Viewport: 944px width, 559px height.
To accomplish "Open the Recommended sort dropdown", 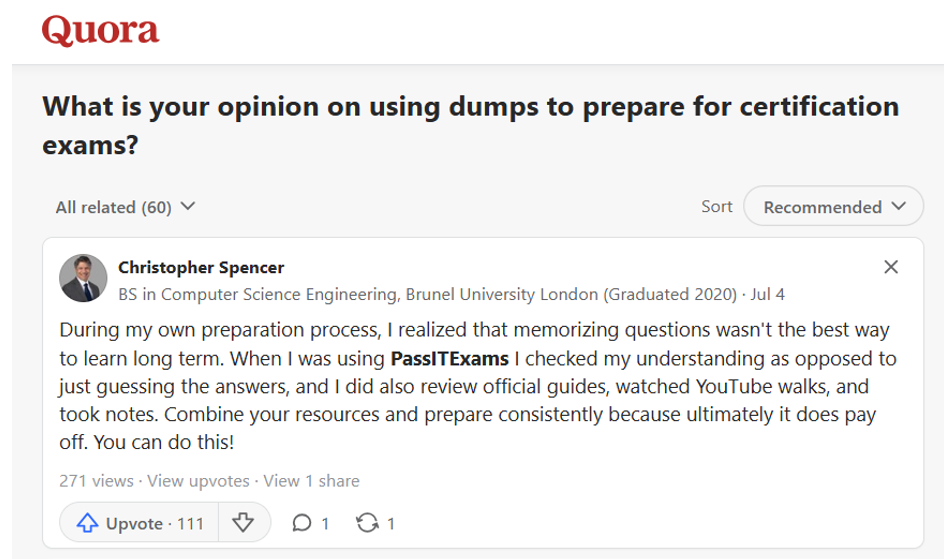I will pos(834,207).
